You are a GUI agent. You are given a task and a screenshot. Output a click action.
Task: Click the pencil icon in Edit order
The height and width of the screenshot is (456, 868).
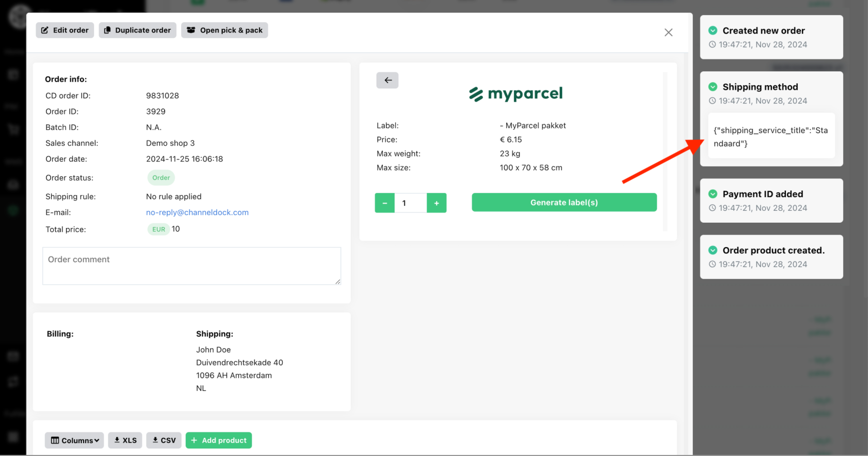pos(45,30)
